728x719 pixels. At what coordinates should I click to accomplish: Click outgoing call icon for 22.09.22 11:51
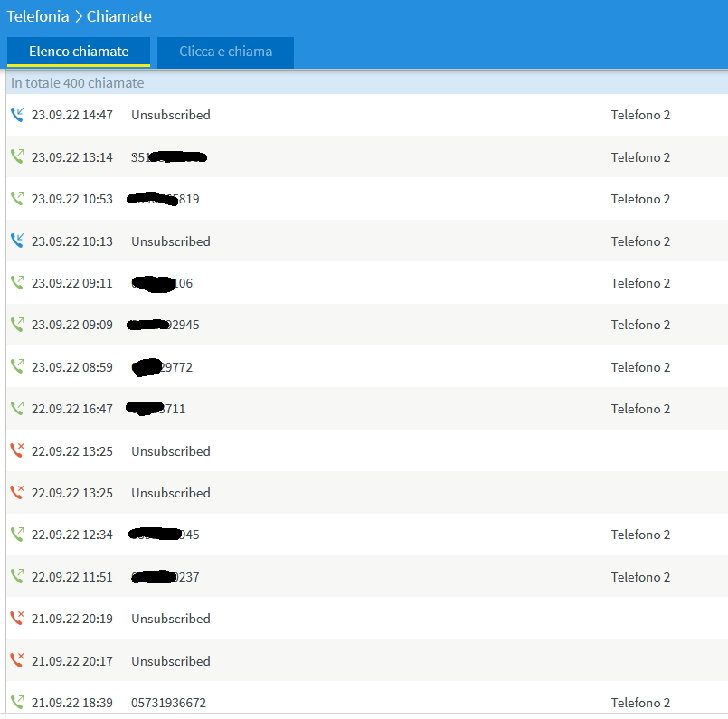point(17,576)
